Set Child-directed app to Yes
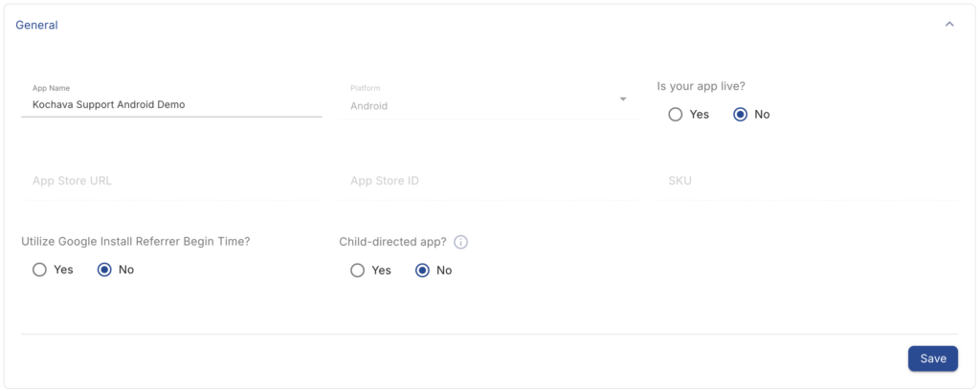 tap(358, 271)
